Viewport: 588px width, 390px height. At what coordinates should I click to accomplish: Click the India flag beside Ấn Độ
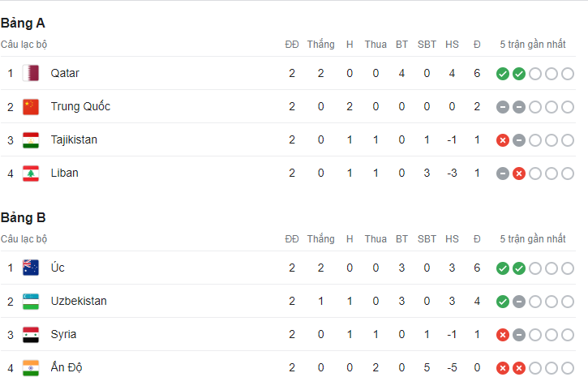click(31, 367)
